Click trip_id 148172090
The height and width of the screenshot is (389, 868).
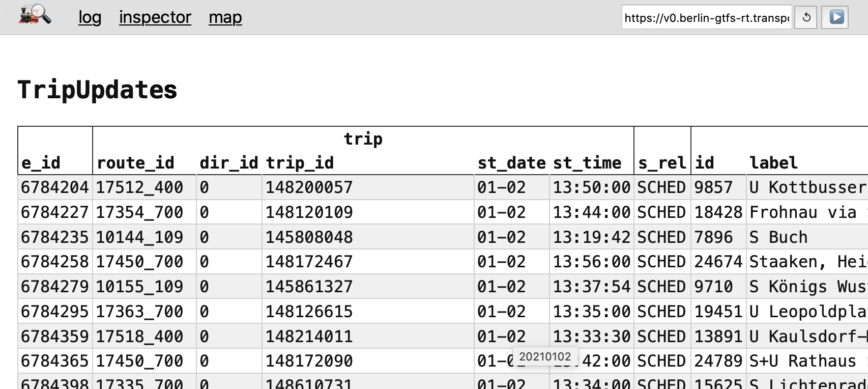point(309,361)
